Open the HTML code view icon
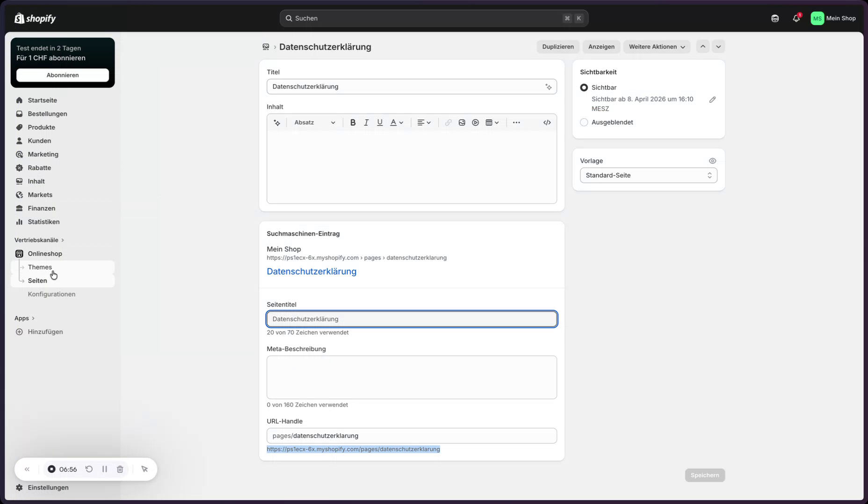The image size is (868, 504). pyautogui.click(x=547, y=122)
